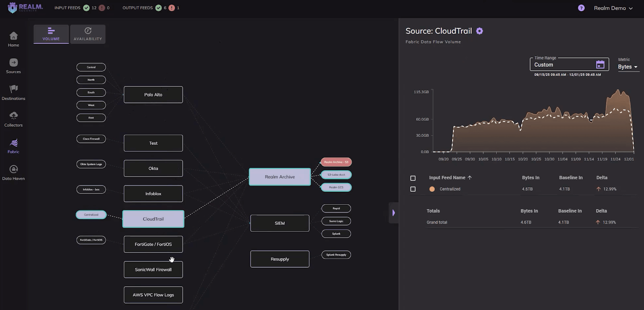
Task: Click input feeds healthy check icon
Action: [x=86, y=8]
